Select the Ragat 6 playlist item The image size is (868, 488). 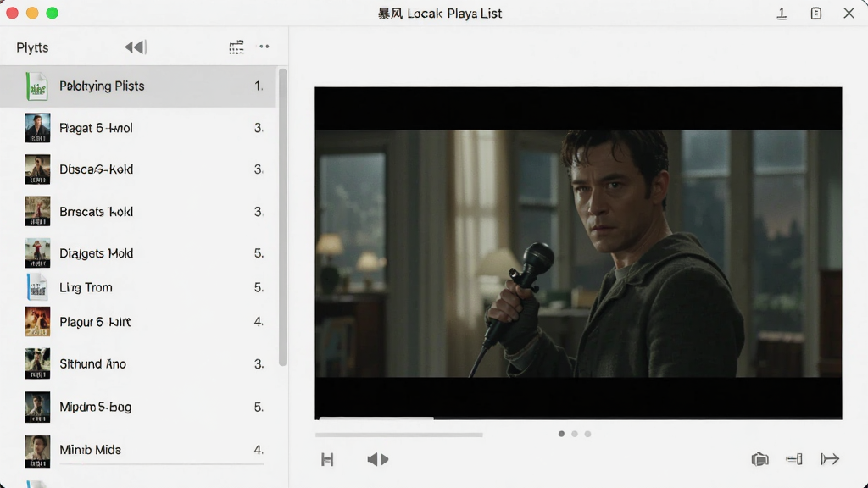(138, 128)
